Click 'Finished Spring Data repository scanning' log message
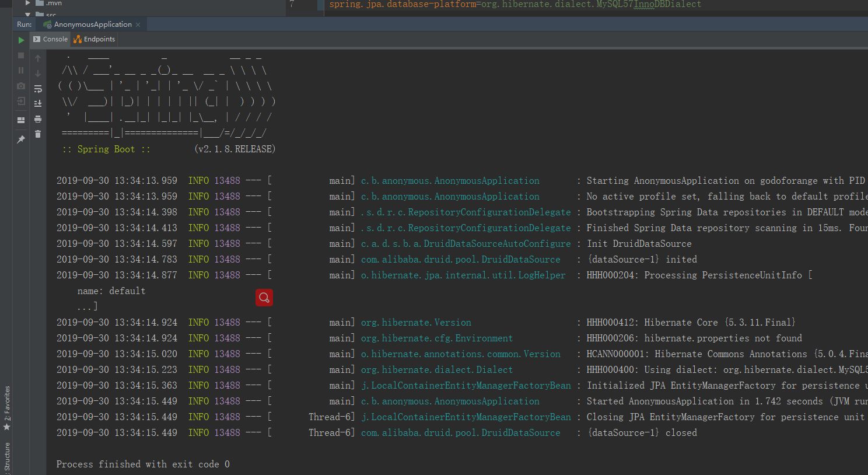 [x=727, y=228]
